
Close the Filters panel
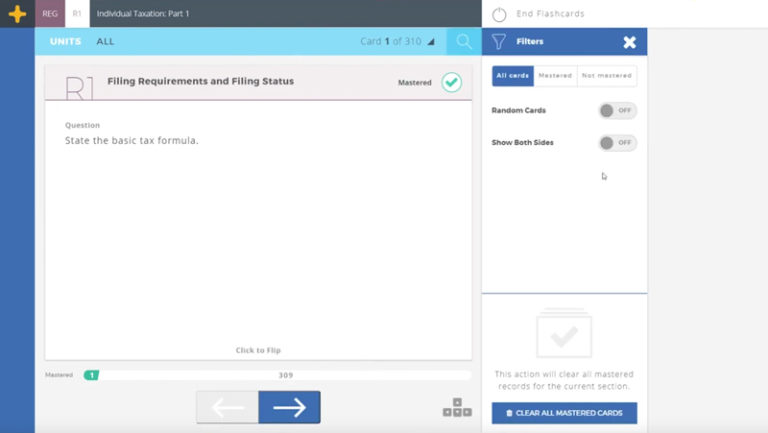point(629,42)
